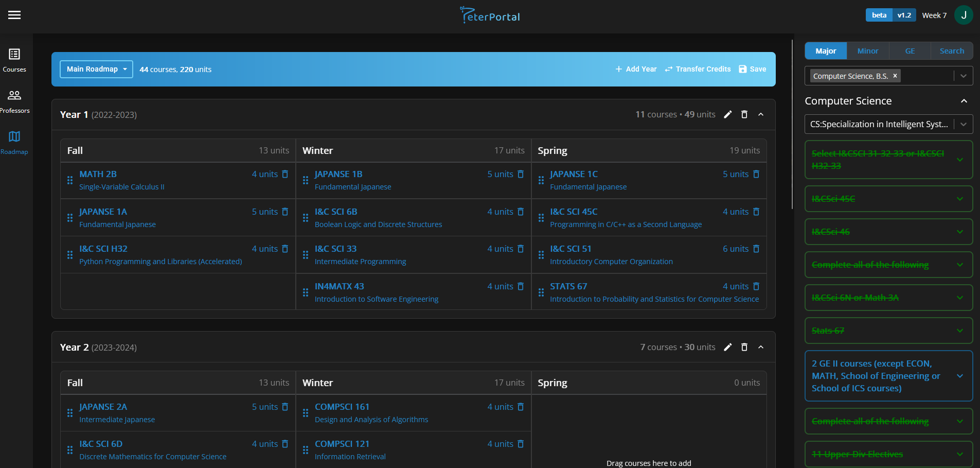The width and height of the screenshot is (980, 468).
Task: Open the CS Specialization dropdown
Action: pyautogui.click(x=963, y=124)
